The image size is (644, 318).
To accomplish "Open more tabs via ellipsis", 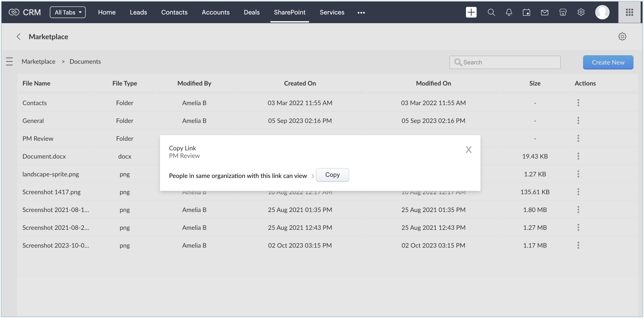I will [x=361, y=12].
